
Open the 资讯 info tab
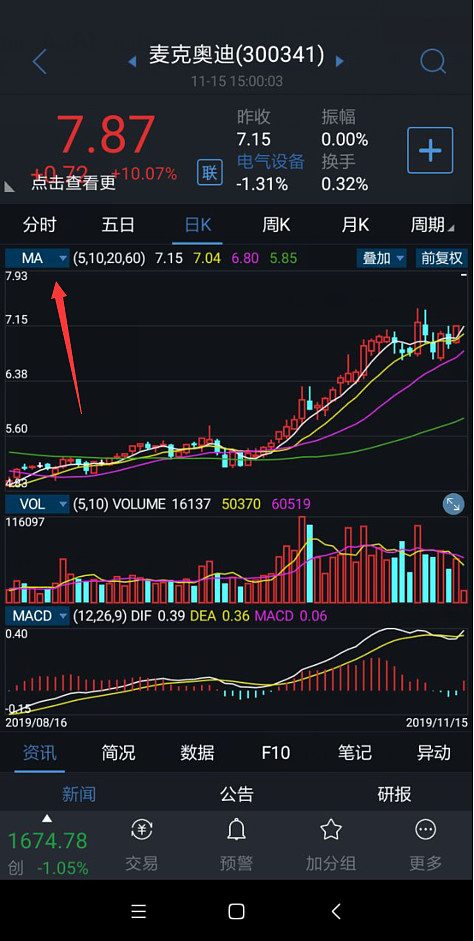click(x=40, y=753)
